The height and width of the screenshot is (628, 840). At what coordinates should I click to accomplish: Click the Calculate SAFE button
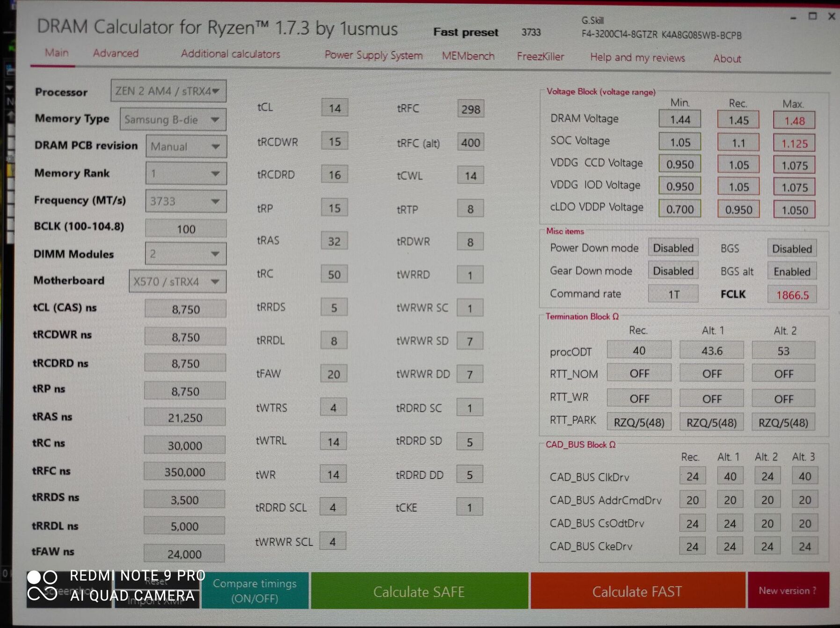(x=419, y=591)
